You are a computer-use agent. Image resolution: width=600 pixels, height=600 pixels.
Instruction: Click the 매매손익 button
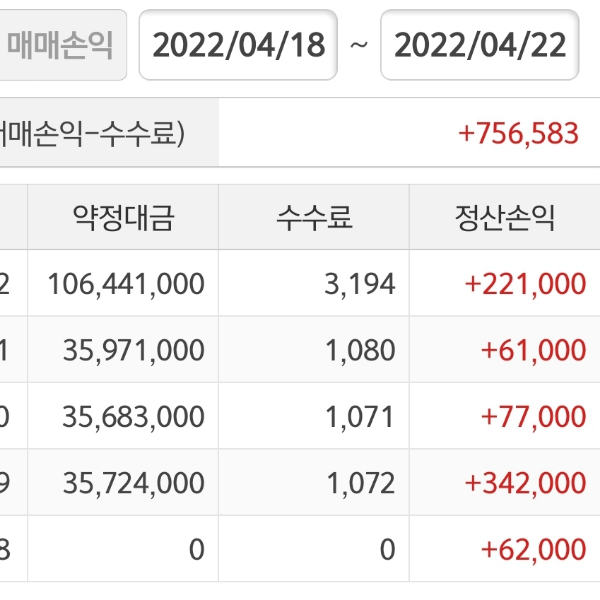(x=60, y=45)
